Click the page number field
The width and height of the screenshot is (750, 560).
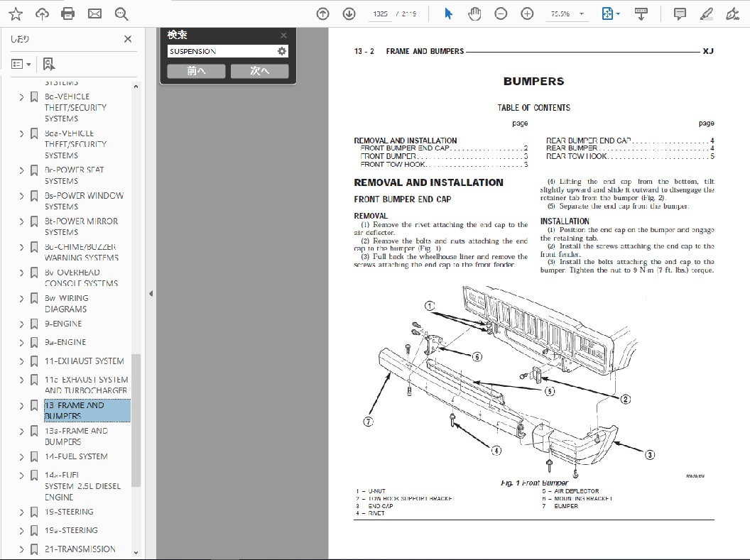380,14
